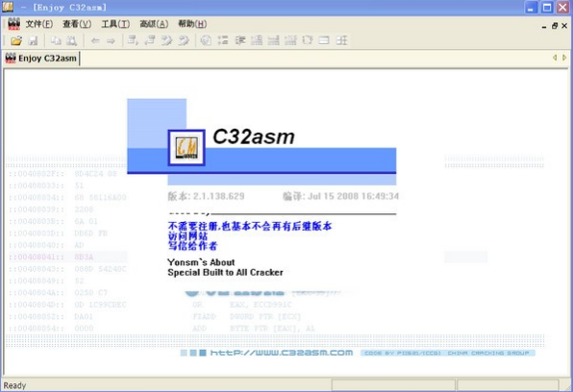This screenshot has height=392, width=573.
Task: Click the dashed square outline toolbar icon
Action: (308, 40)
